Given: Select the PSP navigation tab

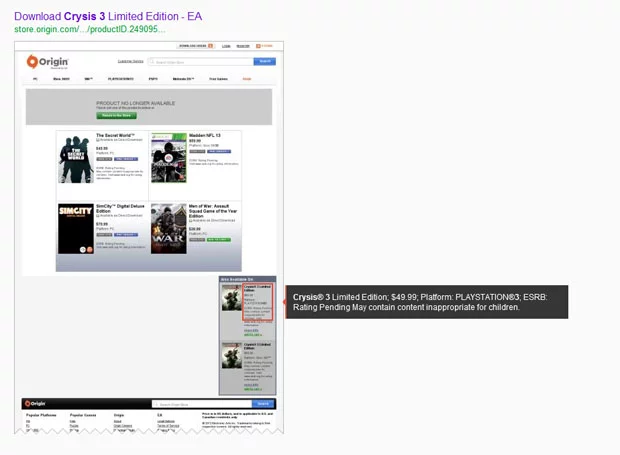Looking at the screenshot, I should (153, 79).
